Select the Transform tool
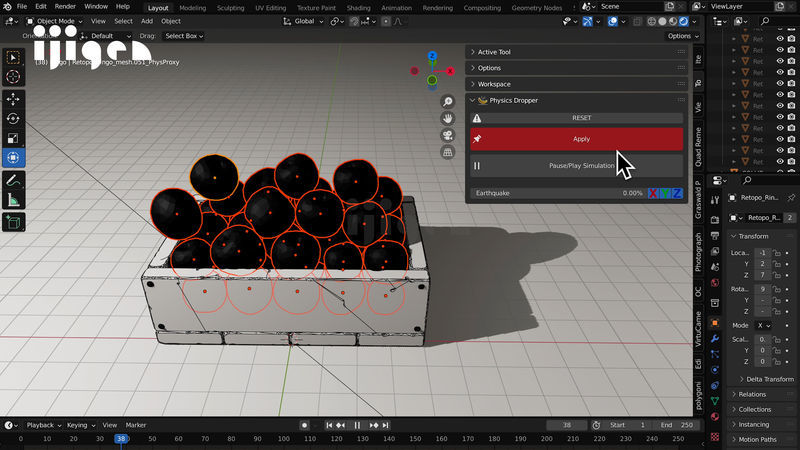The image size is (800, 450). click(x=13, y=158)
